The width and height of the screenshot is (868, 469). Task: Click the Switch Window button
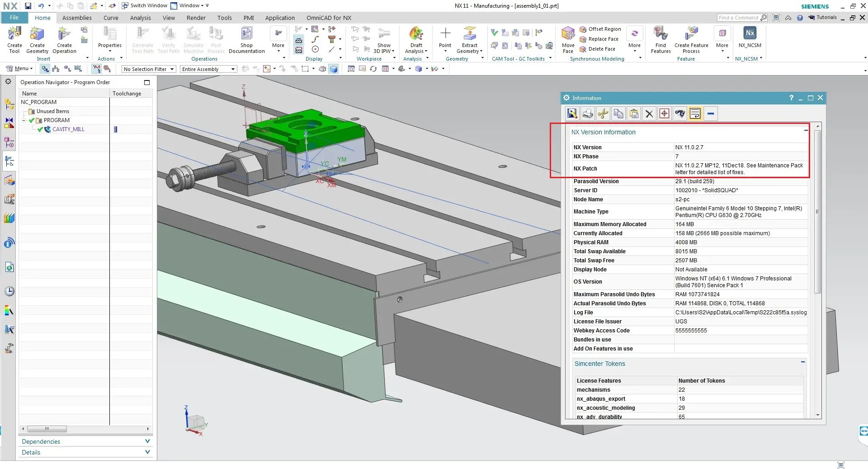[x=144, y=5]
